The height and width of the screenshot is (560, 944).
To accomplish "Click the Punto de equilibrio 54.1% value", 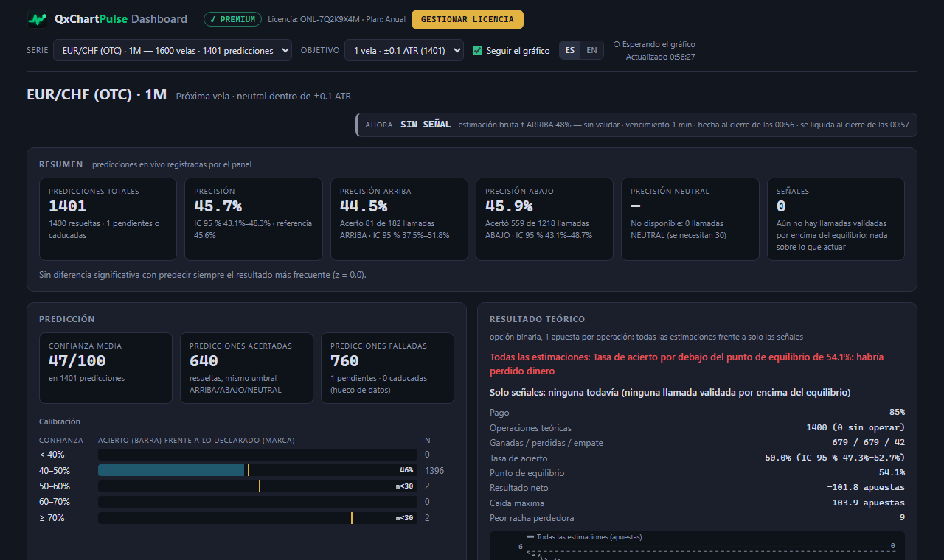I will 892,473.
